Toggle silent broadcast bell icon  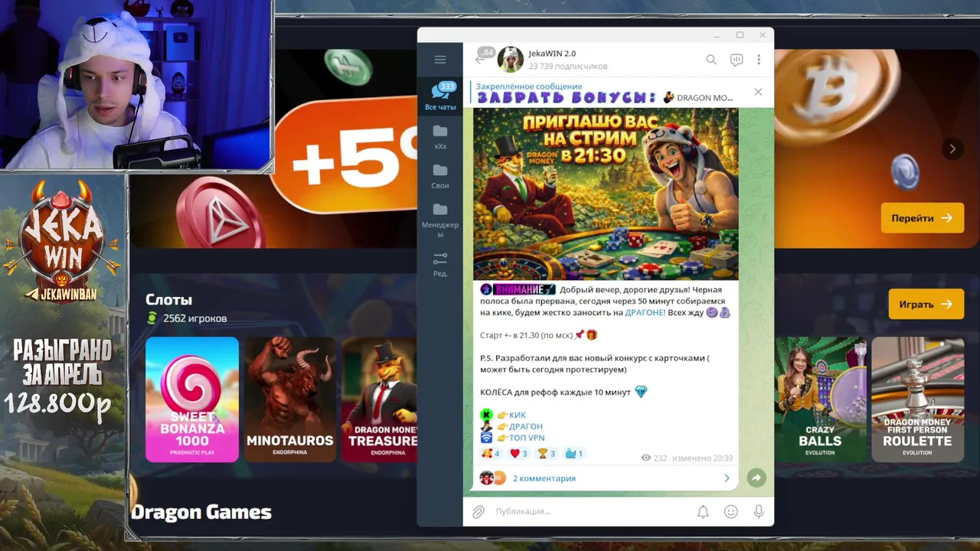coord(703,511)
